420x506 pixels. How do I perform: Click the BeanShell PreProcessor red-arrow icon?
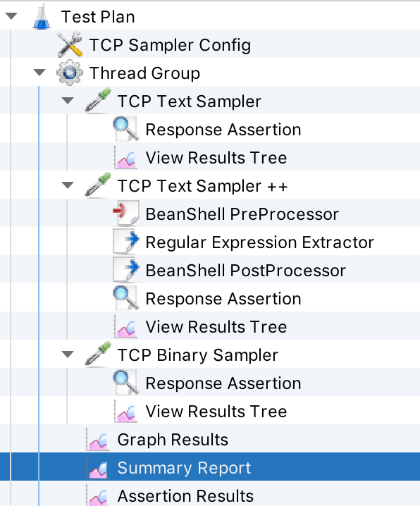126,213
